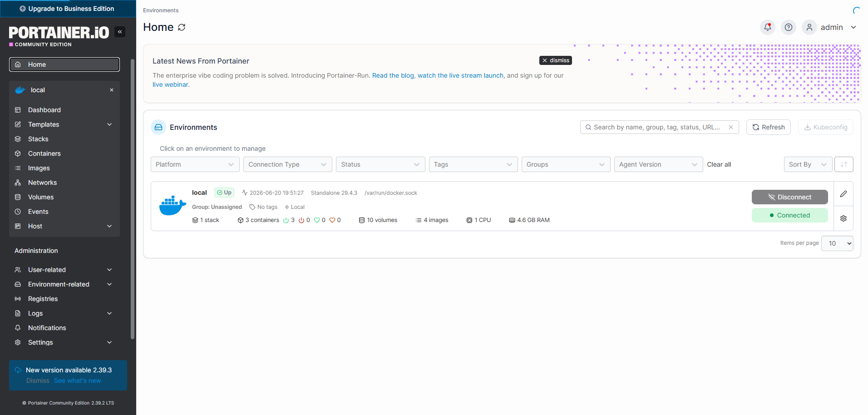Click the Disconnect button
This screenshot has width=868, height=415.
pos(790,197)
